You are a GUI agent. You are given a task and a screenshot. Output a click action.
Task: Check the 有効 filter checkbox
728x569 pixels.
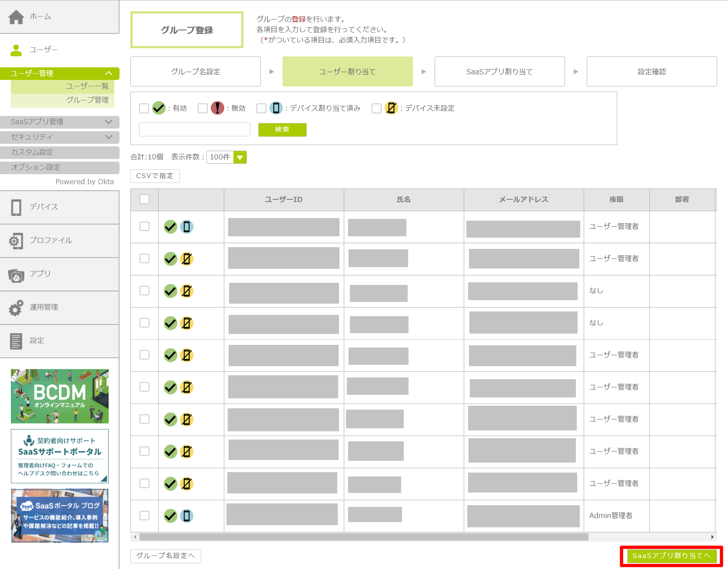pyautogui.click(x=144, y=108)
